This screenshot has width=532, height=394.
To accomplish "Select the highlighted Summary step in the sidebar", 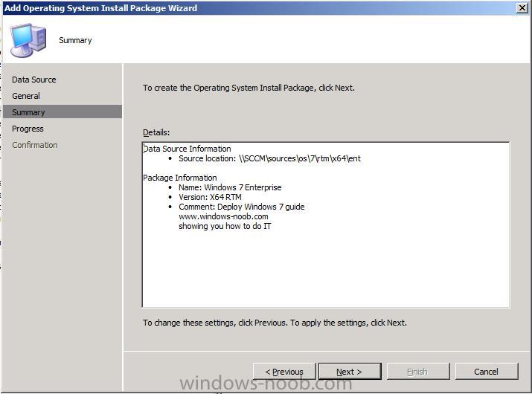I will 62,112.
